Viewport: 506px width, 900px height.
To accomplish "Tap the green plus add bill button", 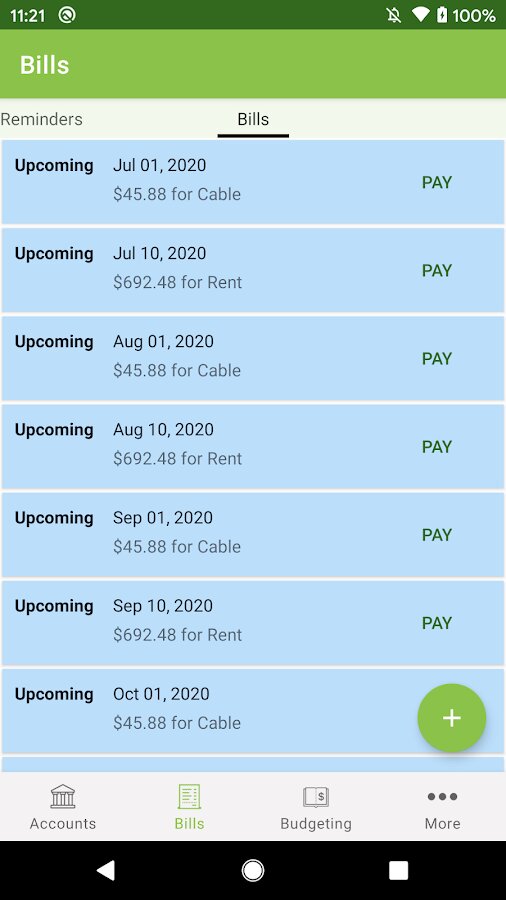I will pyautogui.click(x=451, y=717).
